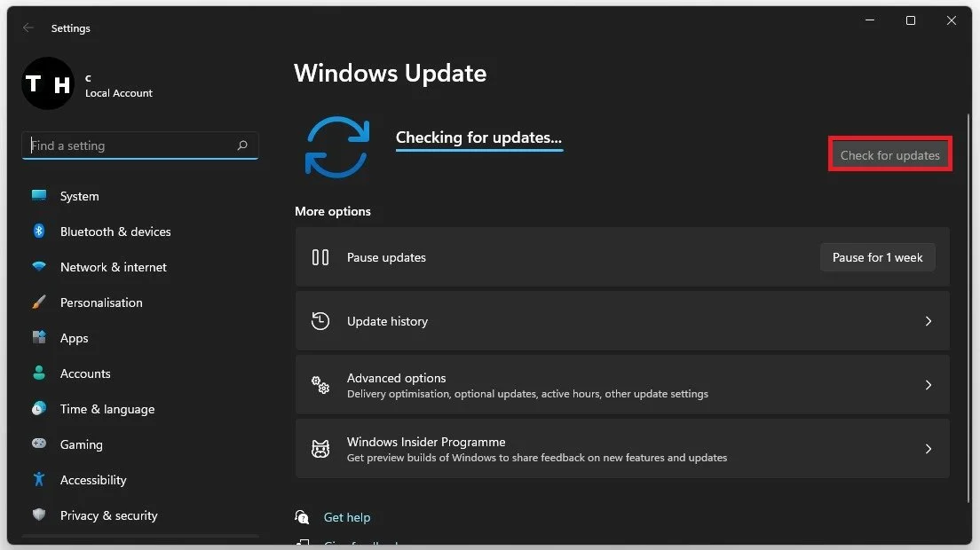Close the Settings window

(x=952, y=20)
